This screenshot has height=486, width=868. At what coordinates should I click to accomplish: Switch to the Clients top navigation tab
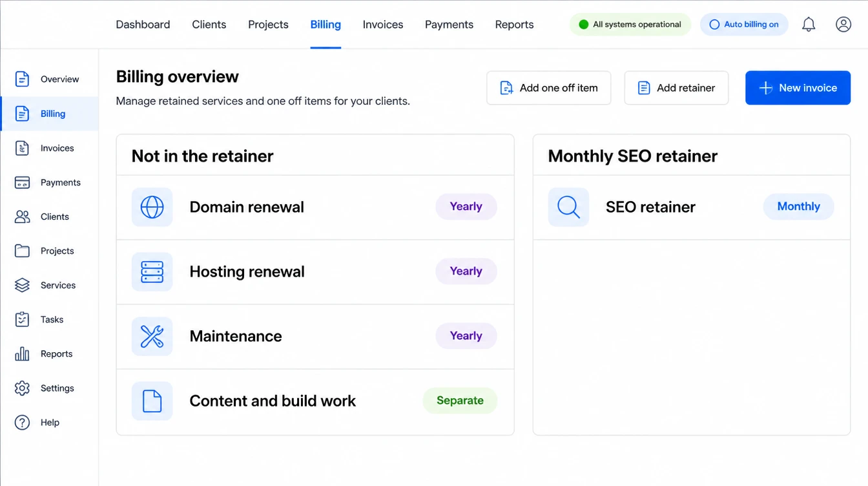click(209, 25)
